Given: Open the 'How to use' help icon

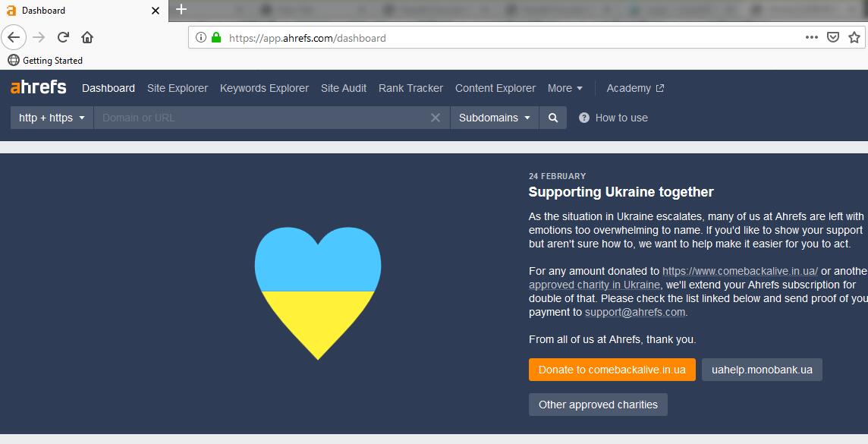Looking at the screenshot, I should (583, 118).
